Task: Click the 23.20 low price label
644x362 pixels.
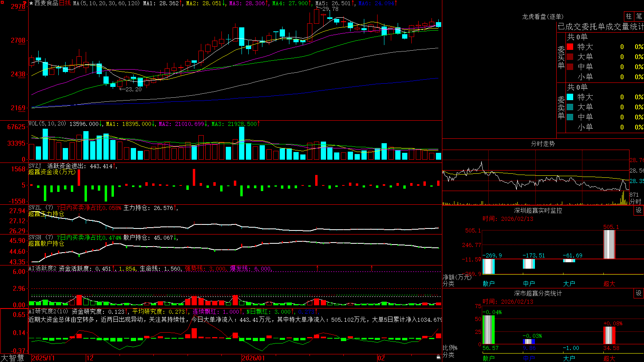Action: [134, 89]
